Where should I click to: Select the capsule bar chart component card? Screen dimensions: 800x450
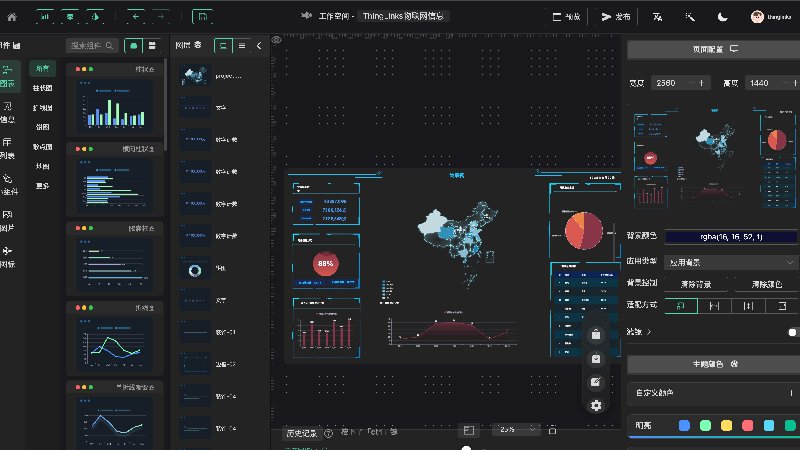[115, 259]
